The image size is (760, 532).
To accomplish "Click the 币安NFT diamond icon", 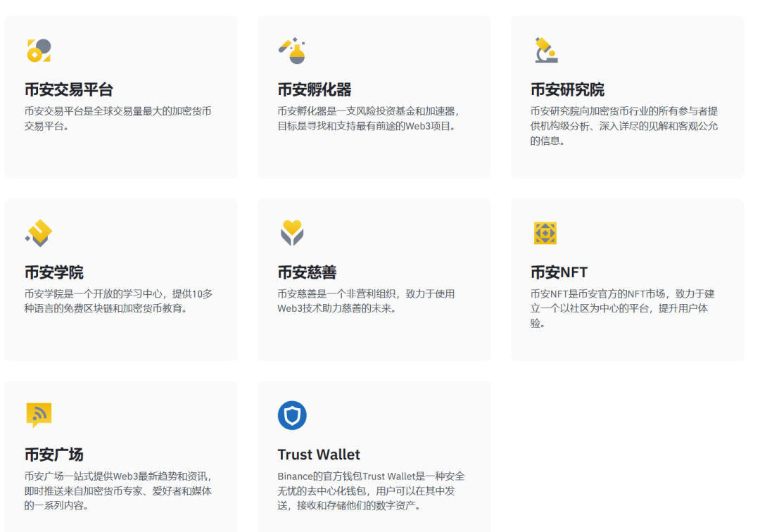I will click(545, 233).
